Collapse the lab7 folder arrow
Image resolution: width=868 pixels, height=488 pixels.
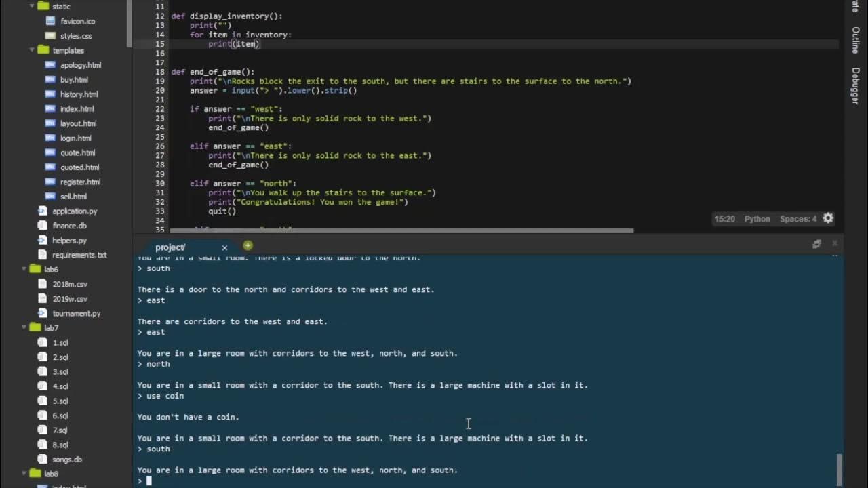click(x=24, y=328)
